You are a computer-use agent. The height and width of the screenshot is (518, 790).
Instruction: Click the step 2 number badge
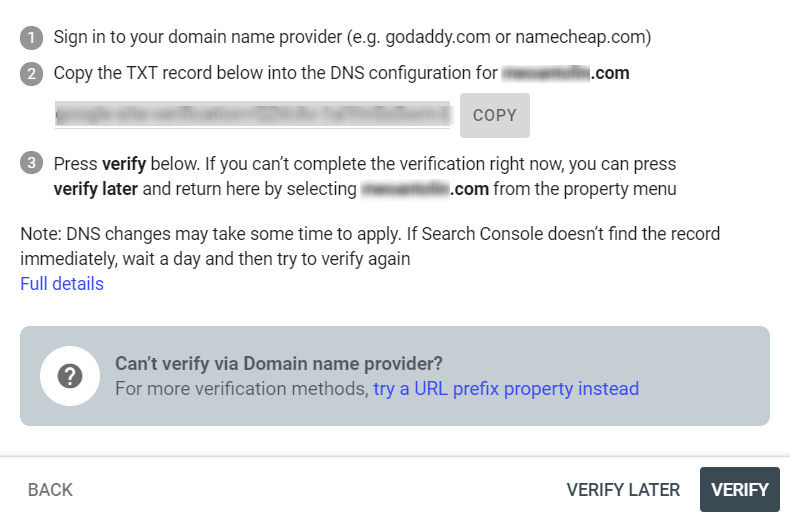[x=31, y=74]
